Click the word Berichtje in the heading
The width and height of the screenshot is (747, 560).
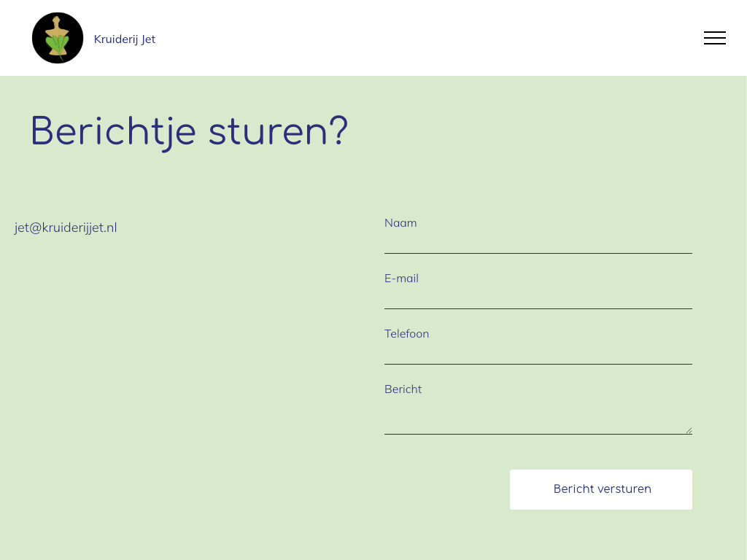(x=113, y=132)
